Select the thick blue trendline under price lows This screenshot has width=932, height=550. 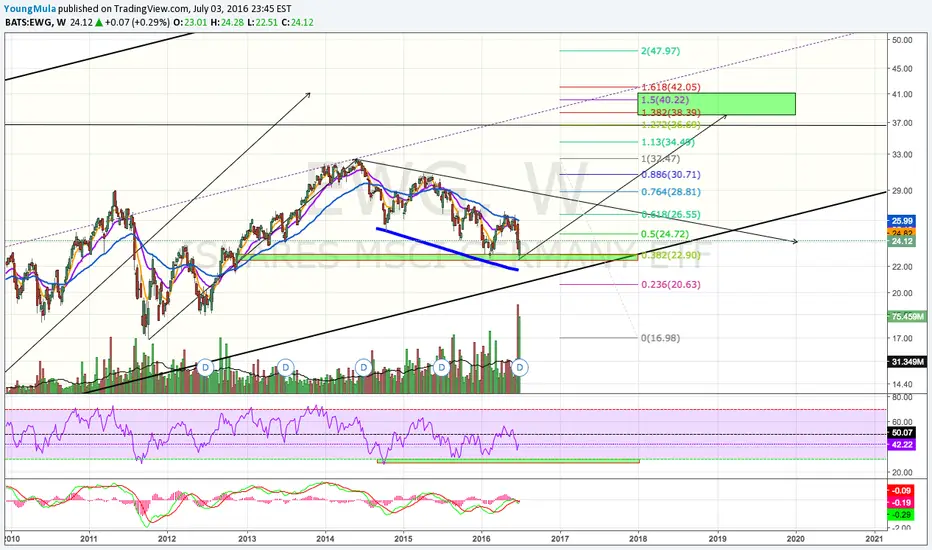[447, 249]
